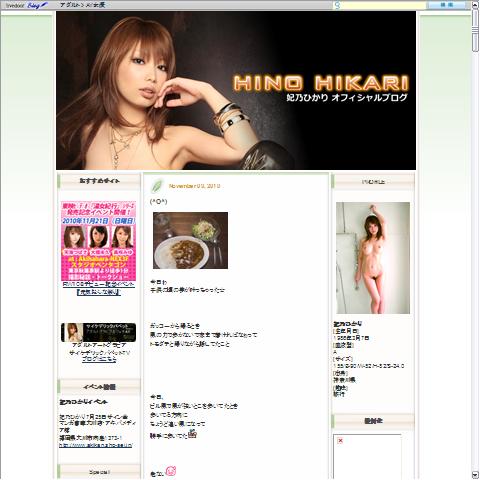
Task: Click the livedoor Blog logo
Action: point(27,5)
